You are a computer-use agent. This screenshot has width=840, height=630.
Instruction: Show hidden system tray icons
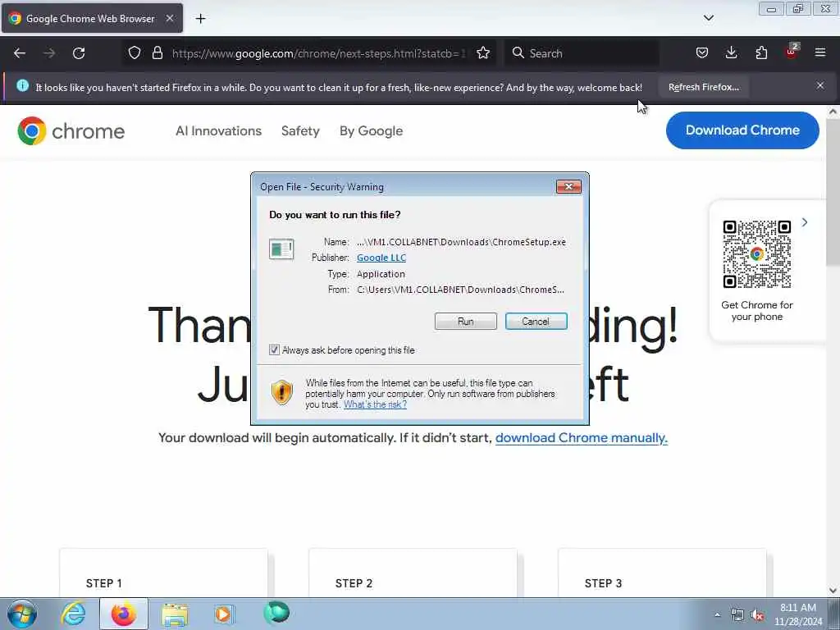point(717,615)
